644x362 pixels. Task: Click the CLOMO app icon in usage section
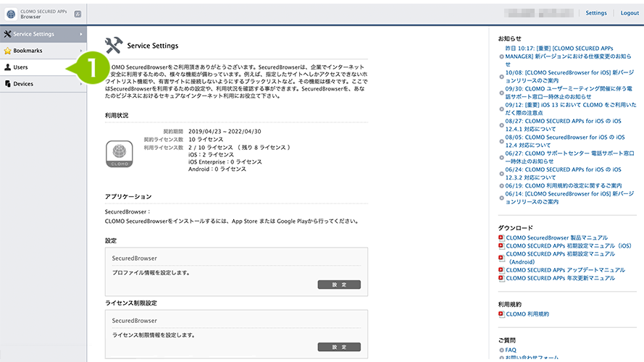(x=119, y=154)
